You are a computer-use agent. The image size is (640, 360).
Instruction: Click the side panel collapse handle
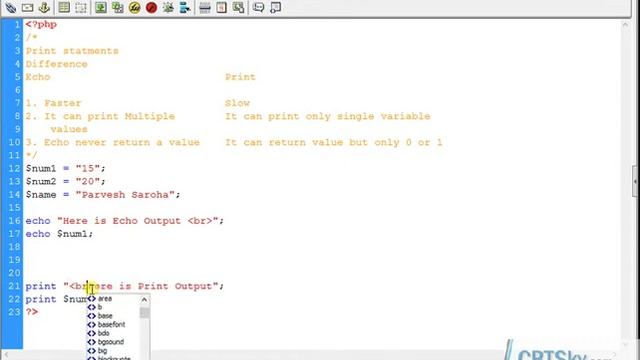636,181
